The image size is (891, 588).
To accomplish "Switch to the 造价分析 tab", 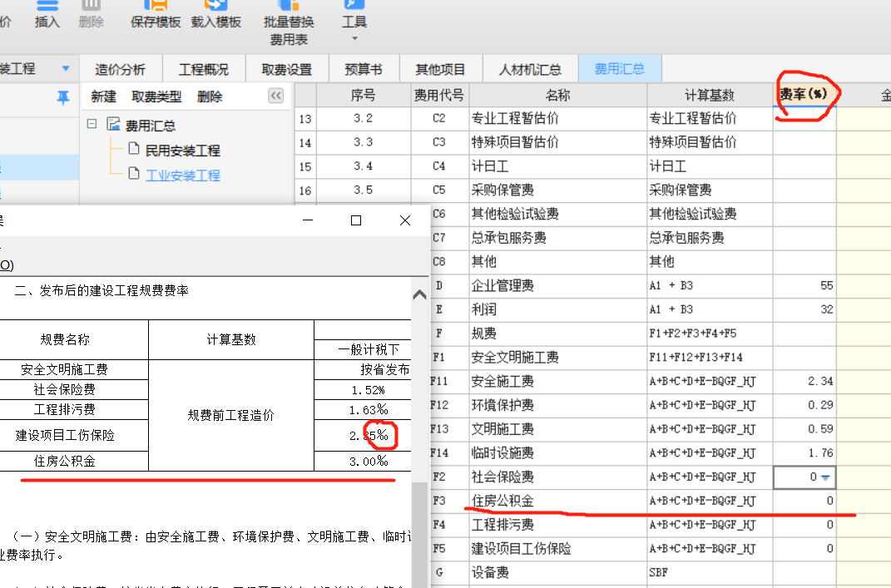I will 121,69.
